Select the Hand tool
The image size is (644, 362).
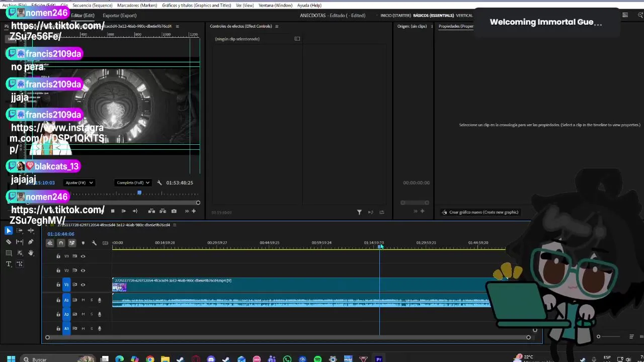tap(31, 253)
